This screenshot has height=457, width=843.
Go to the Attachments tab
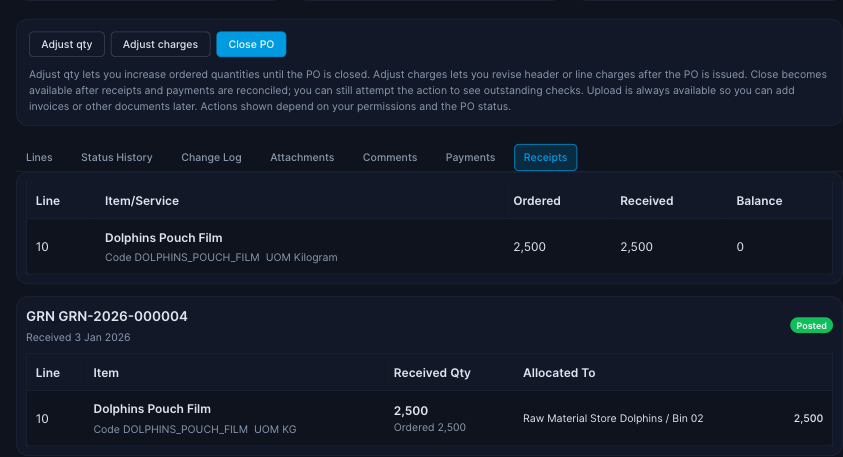coord(302,157)
